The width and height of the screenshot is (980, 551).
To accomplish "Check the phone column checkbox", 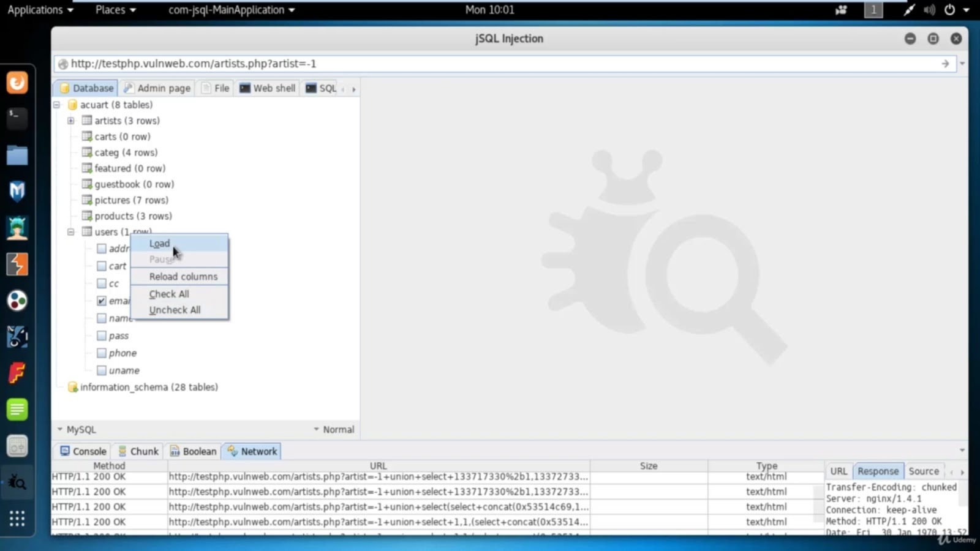I will point(101,353).
